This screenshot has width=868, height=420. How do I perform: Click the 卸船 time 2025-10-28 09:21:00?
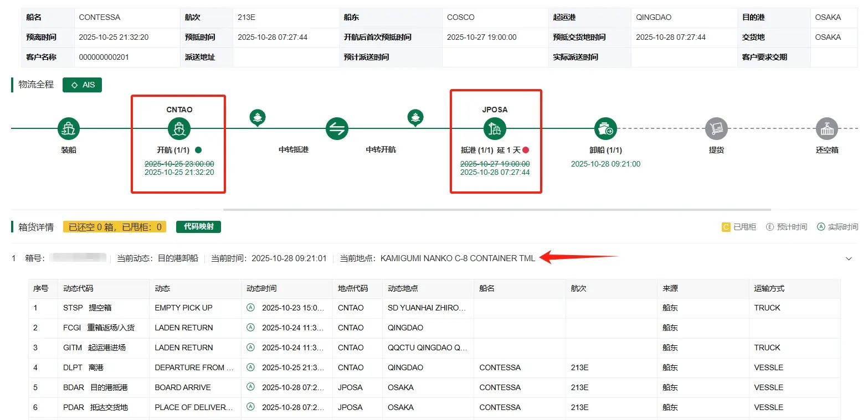click(605, 164)
